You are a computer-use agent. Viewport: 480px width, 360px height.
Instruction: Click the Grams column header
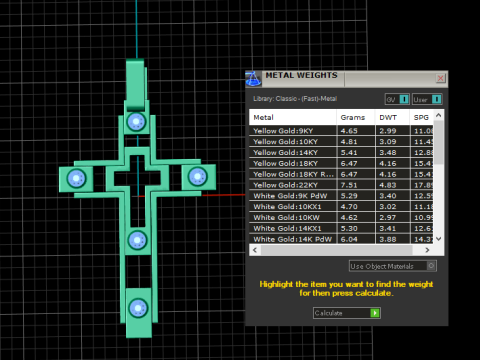coord(356,117)
